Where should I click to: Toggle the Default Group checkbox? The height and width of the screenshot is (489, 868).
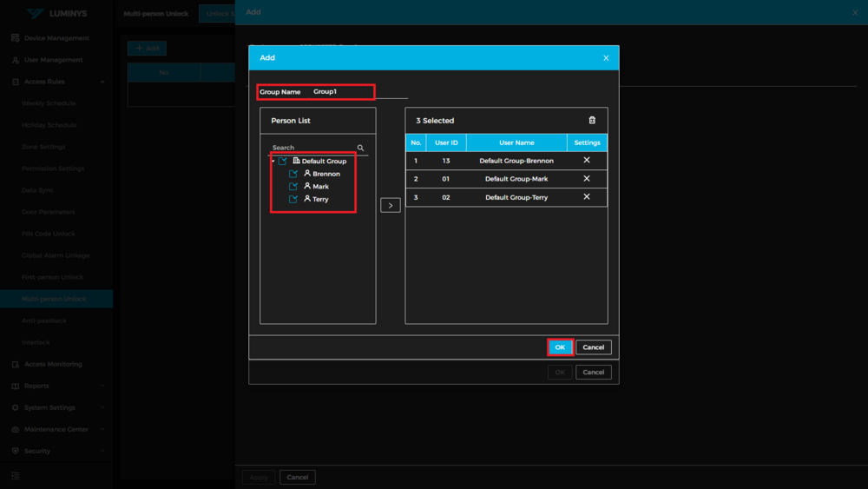pyautogui.click(x=283, y=162)
